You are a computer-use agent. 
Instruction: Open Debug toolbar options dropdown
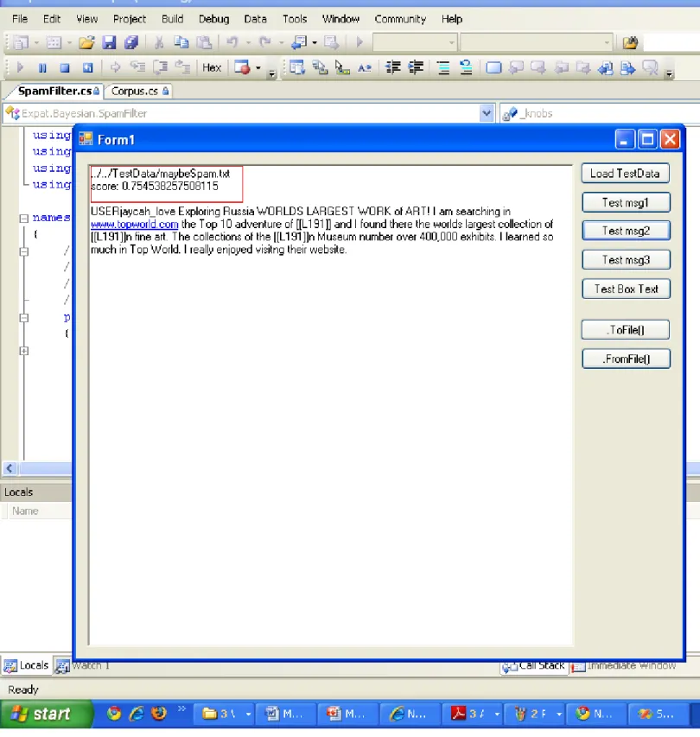(271, 73)
